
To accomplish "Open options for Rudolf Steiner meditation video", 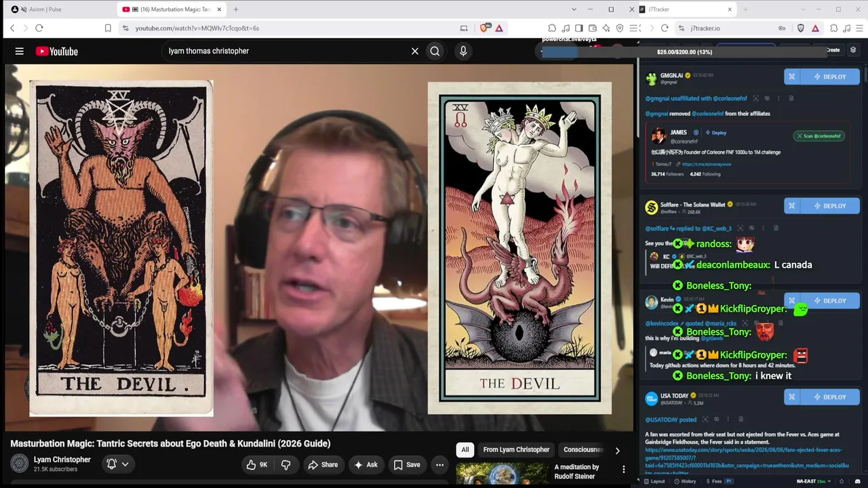I will tap(624, 469).
